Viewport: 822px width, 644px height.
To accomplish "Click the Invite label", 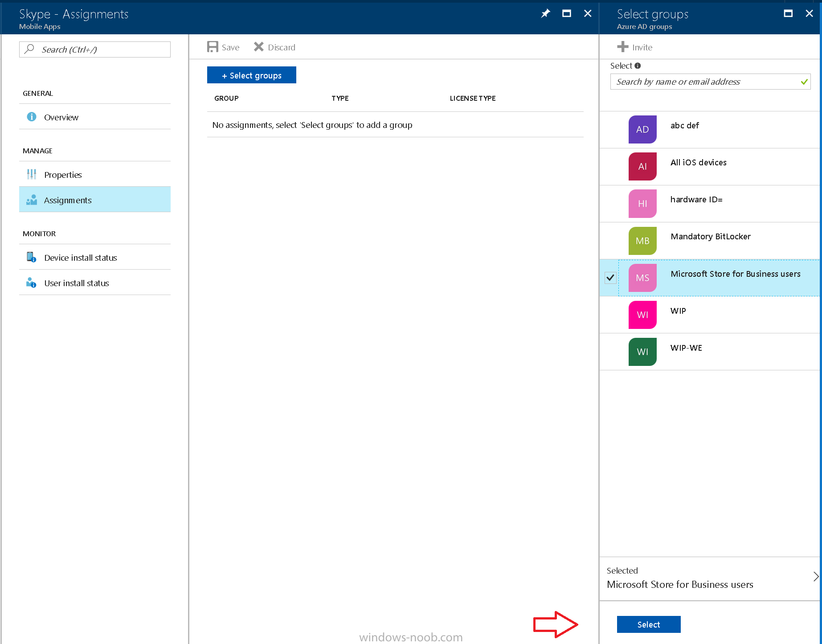I will tap(642, 47).
